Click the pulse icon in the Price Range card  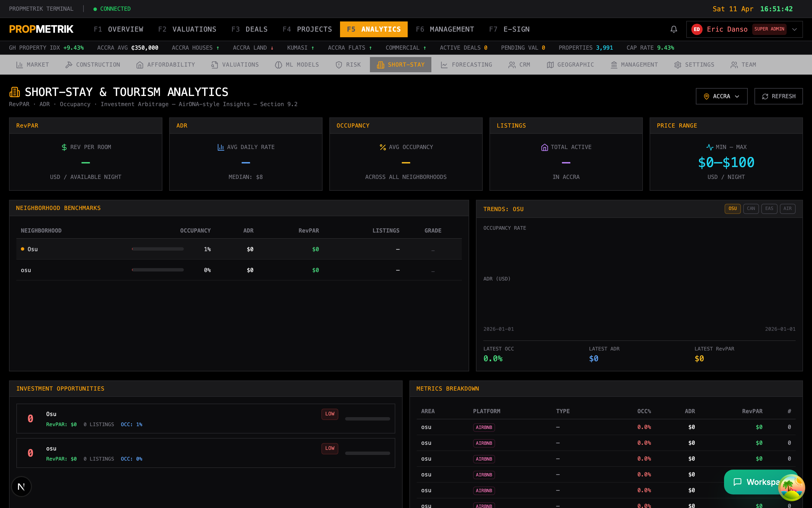pyautogui.click(x=709, y=147)
